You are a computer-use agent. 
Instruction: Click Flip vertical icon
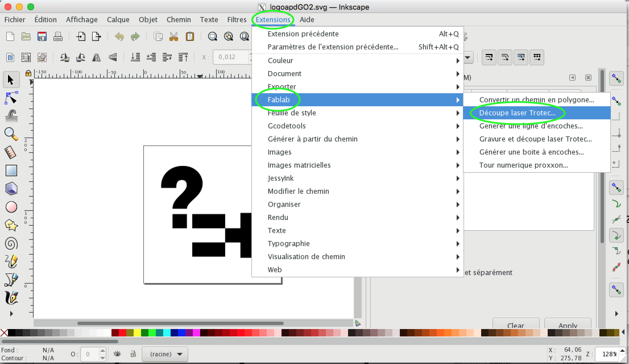coord(113,57)
